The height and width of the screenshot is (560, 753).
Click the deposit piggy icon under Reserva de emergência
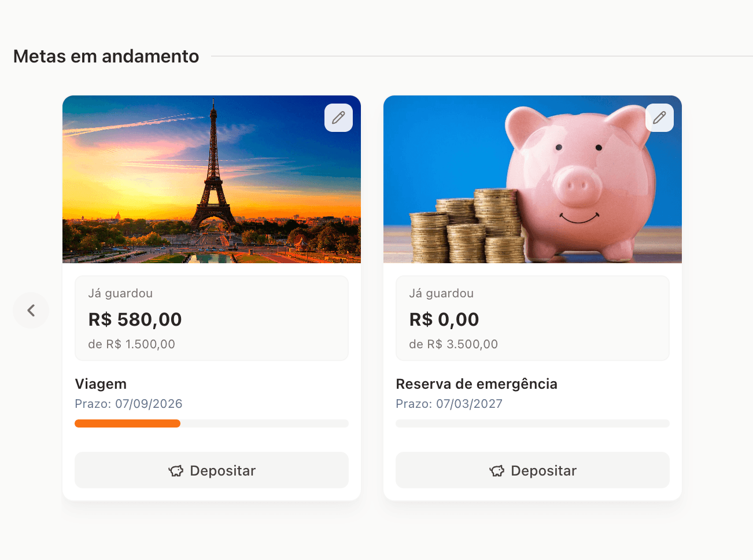click(497, 470)
